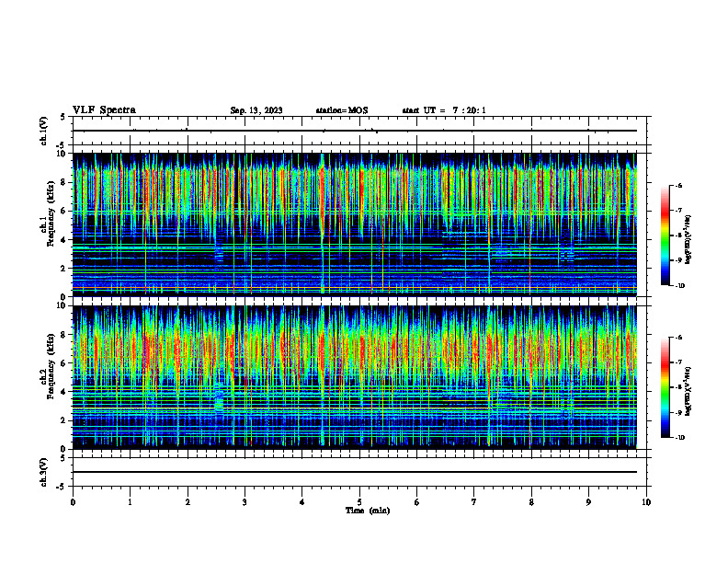Screen dimensions: 728x563
Task: Click the '-10' tick on ch.2 color bar
Action: coord(679,438)
